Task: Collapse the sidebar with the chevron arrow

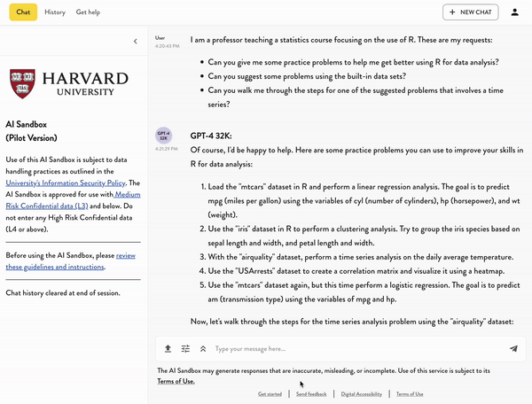Action: click(136, 41)
